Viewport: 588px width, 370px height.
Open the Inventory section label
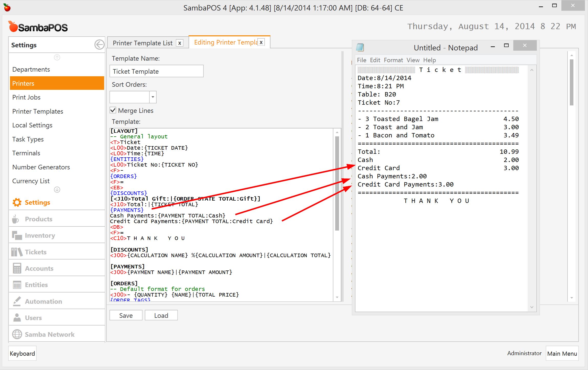pyautogui.click(x=40, y=235)
